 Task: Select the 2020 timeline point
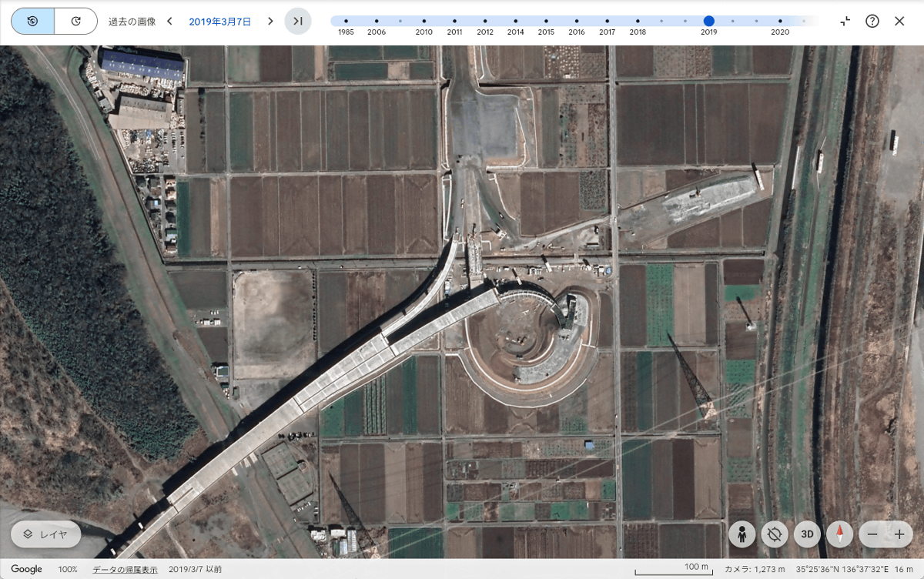tap(780, 21)
